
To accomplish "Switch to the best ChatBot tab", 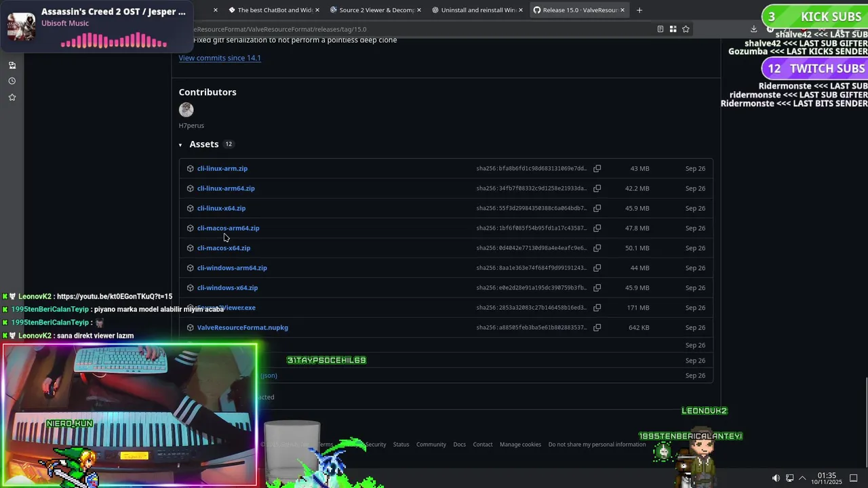I will (275, 10).
